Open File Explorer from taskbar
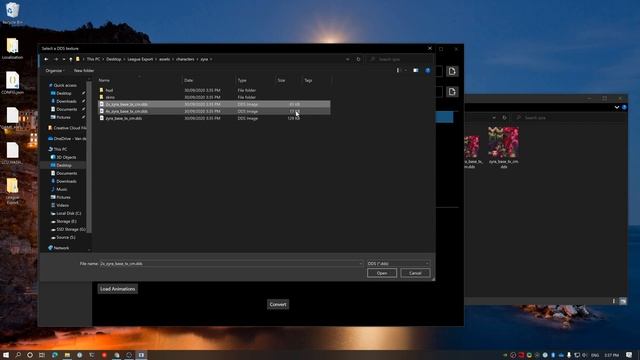The height and width of the screenshot is (360, 640). pyautogui.click(x=67, y=355)
